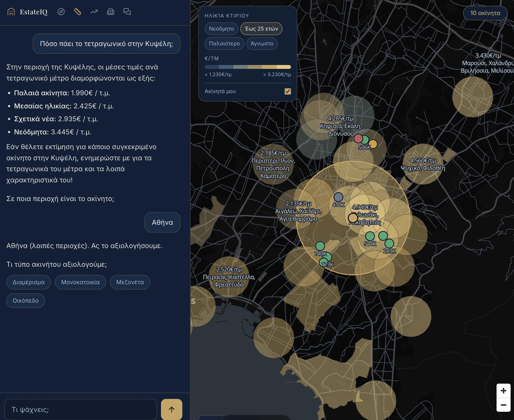Zoom out the map with minus
The width and height of the screenshot is (514, 420).
(x=503, y=405)
